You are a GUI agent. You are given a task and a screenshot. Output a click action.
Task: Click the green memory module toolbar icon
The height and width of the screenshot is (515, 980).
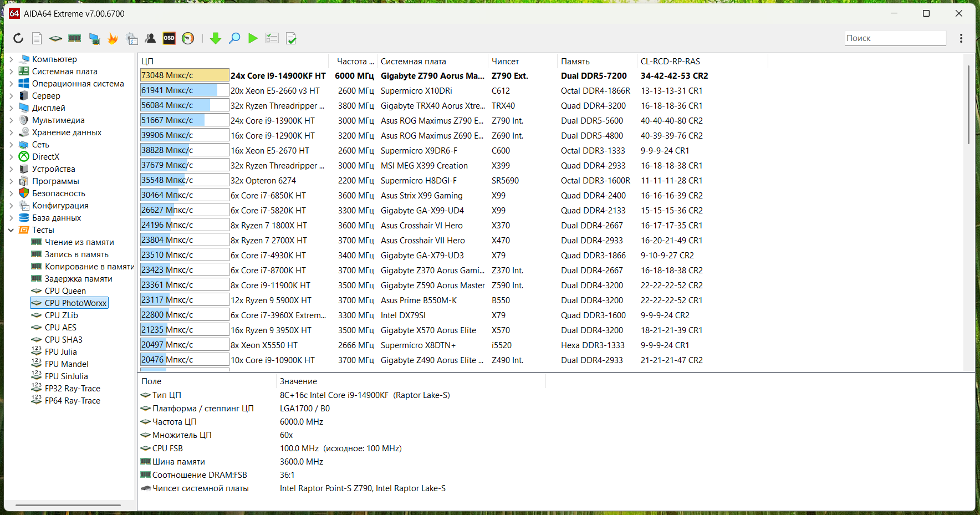point(75,38)
